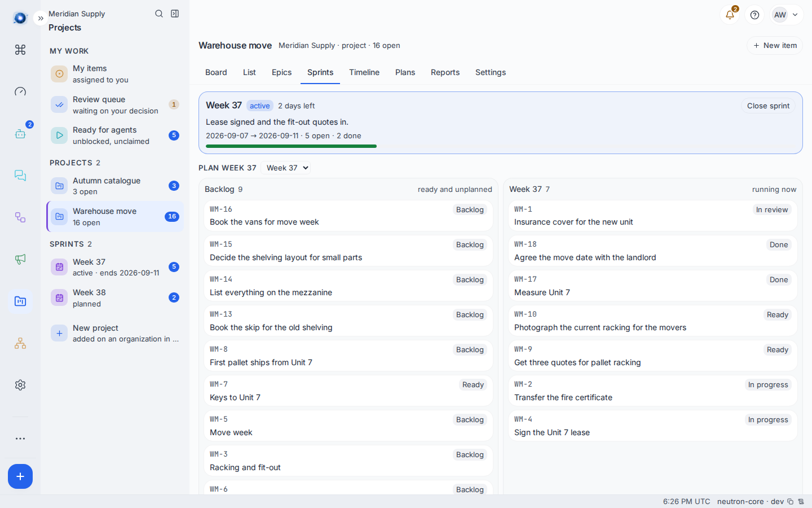This screenshot has height=508, width=812.
Task: Click the app logo at top left
Action: [x=20, y=18]
